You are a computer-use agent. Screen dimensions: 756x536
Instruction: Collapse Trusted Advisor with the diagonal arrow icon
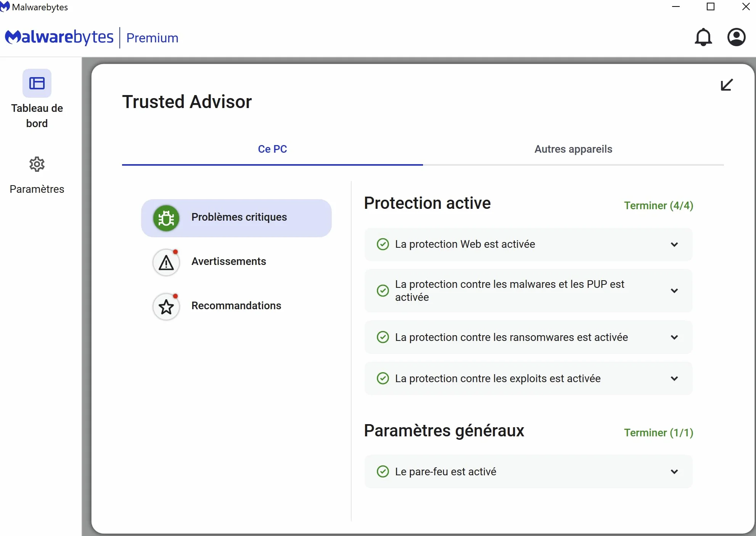click(727, 84)
